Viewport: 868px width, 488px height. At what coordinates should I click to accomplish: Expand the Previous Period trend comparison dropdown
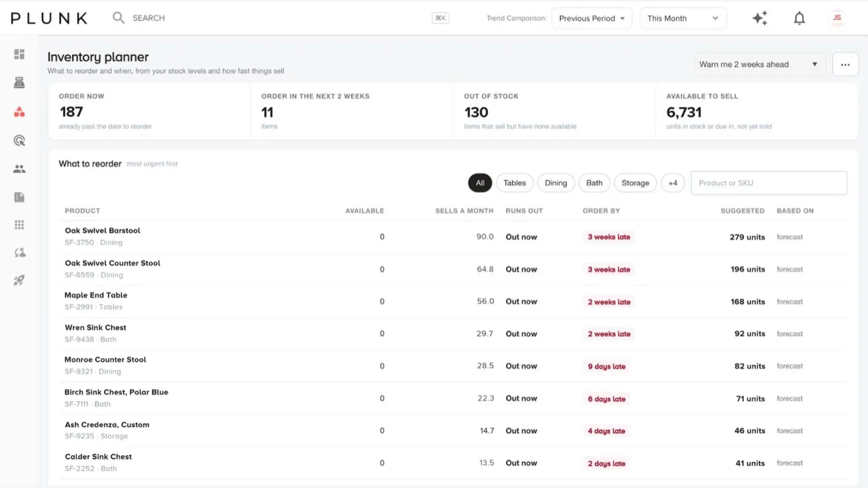[x=592, y=19]
